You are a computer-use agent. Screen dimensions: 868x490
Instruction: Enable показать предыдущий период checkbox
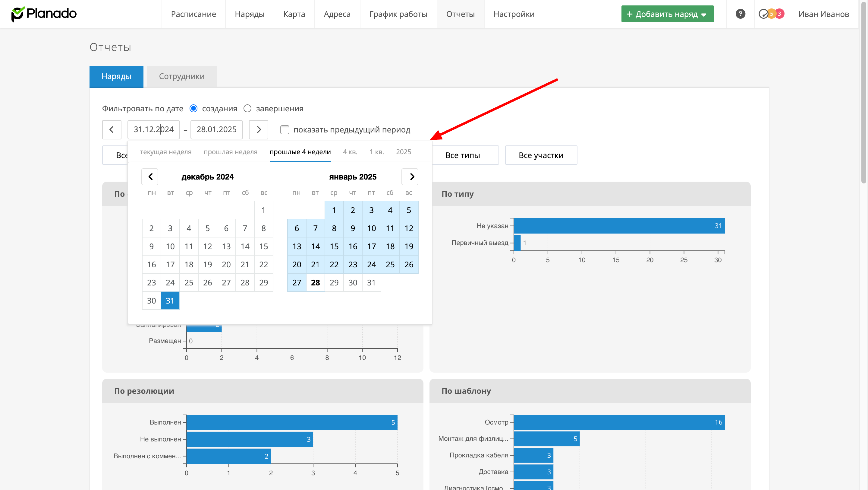285,129
